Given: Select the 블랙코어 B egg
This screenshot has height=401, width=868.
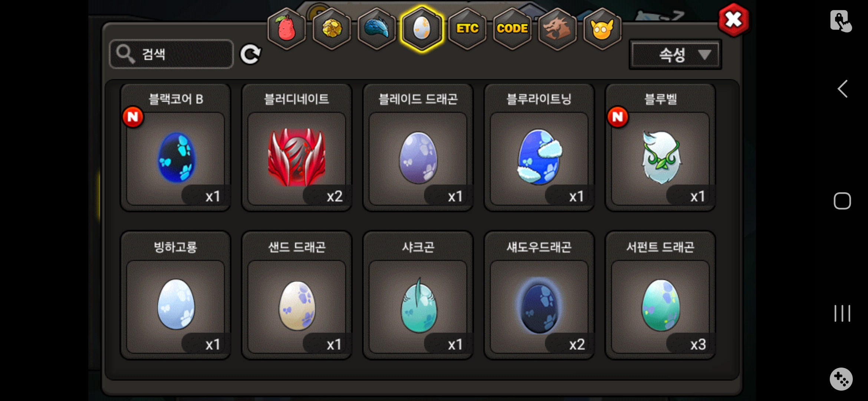Looking at the screenshot, I should click(175, 147).
